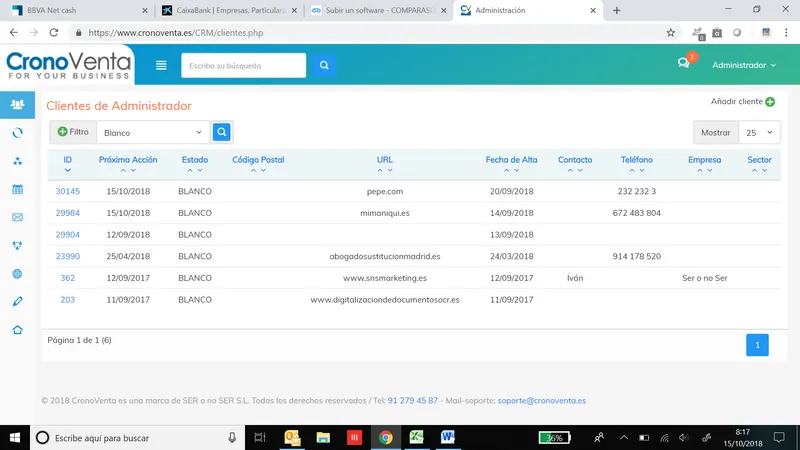The height and width of the screenshot is (450, 800).
Task: Open the clients section in sidebar
Action: tap(17, 105)
